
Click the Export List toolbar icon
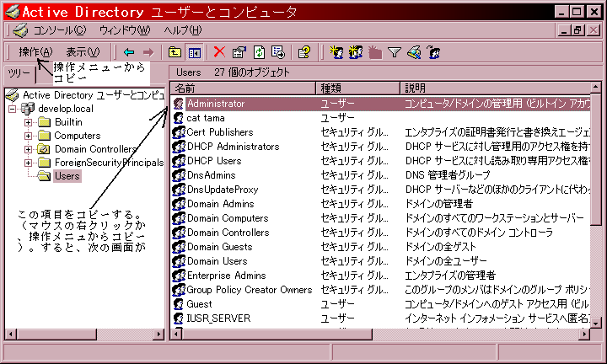(x=278, y=52)
